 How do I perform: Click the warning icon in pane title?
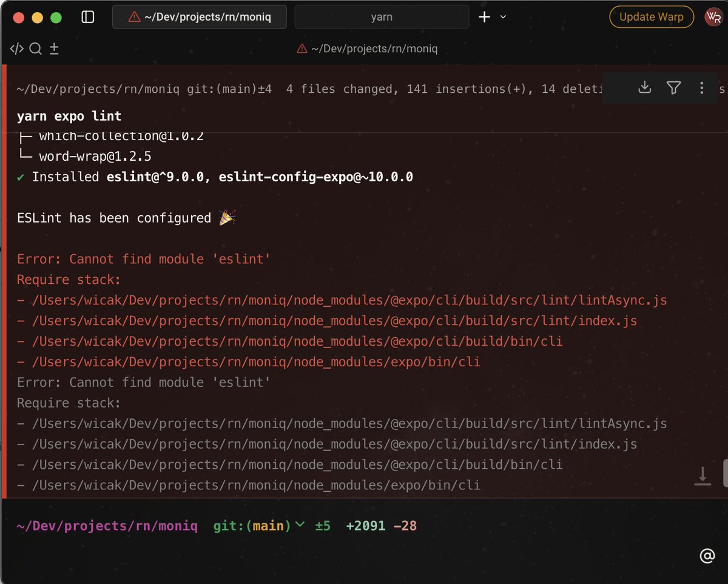pyautogui.click(x=302, y=49)
